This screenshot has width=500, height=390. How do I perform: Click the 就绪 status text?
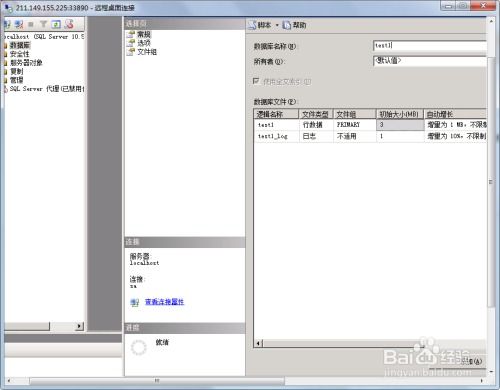(162, 342)
